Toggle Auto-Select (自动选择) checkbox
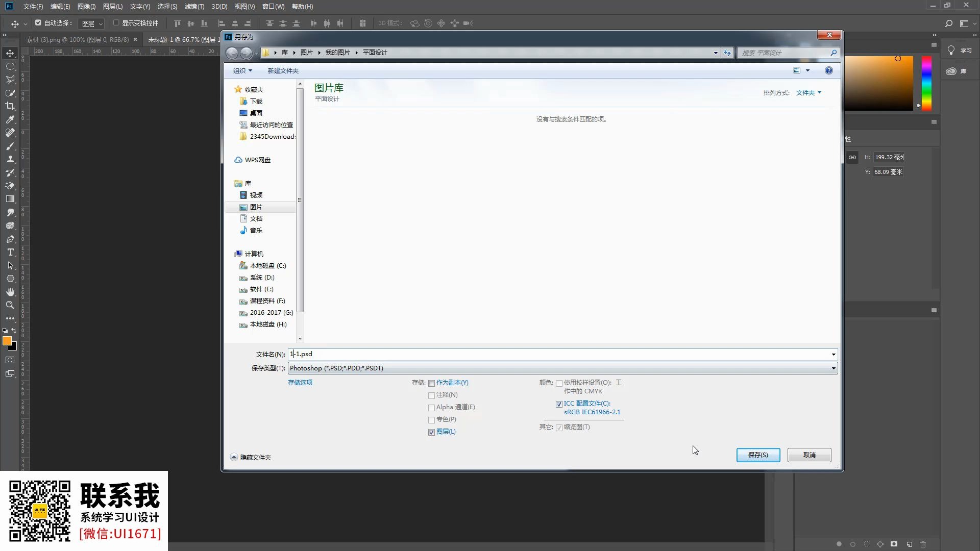Screen dimensions: 980x551 click(x=38, y=23)
